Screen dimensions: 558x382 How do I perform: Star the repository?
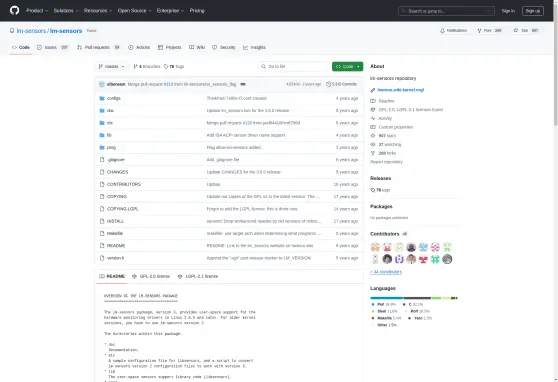[525, 31]
